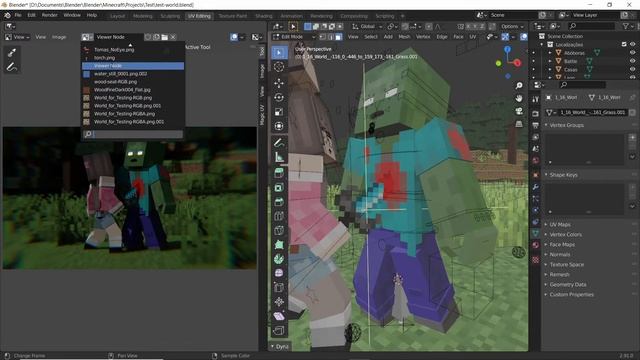Toggle visibility of Battle object

pos(632,61)
